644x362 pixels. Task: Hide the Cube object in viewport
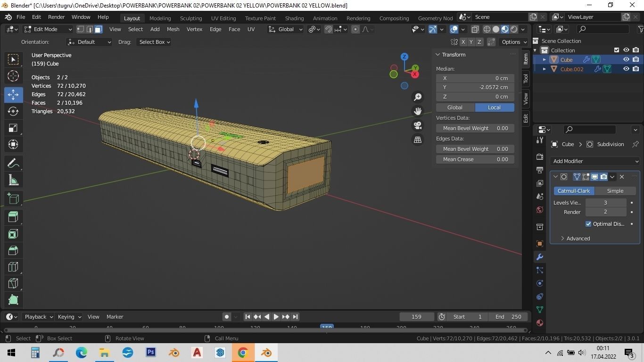[626, 60]
